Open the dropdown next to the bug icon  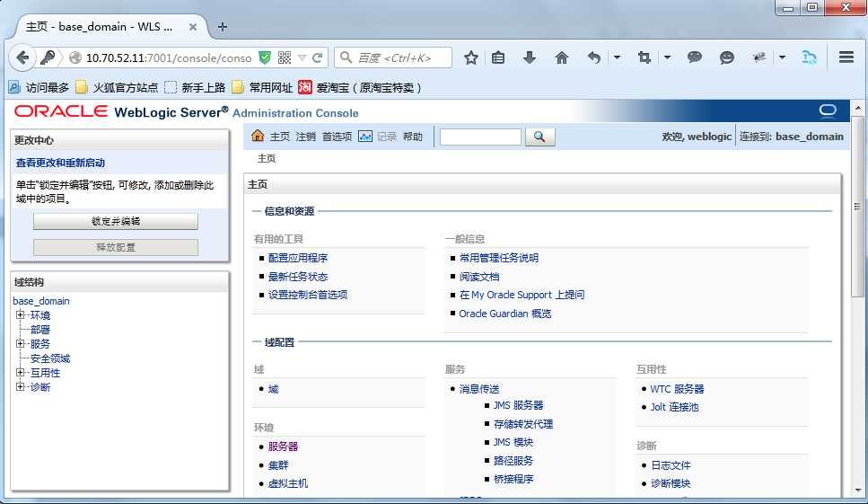coord(782,57)
